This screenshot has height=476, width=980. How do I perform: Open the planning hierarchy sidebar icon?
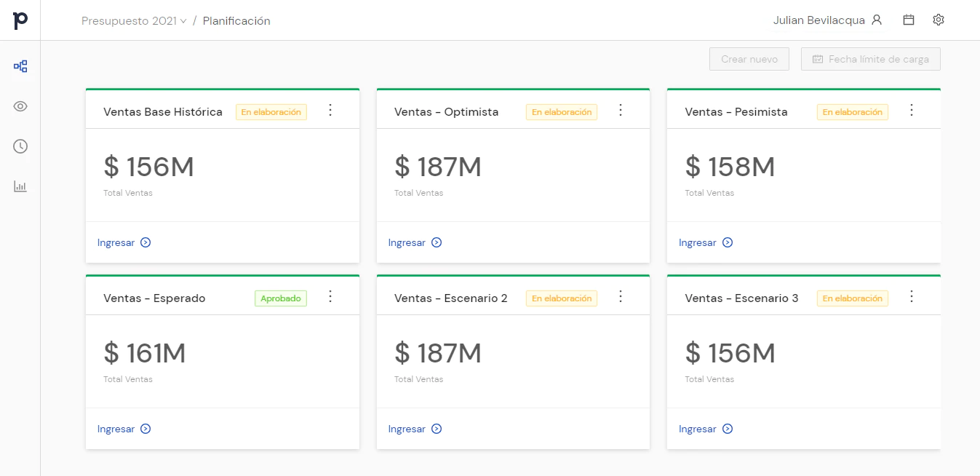pyautogui.click(x=20, y=66)
